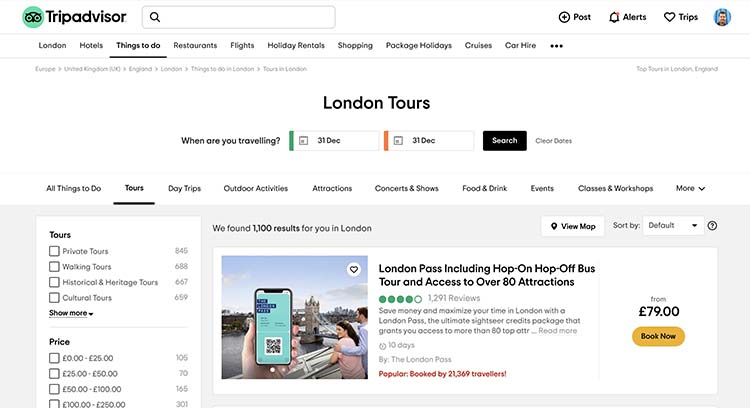Viewport: 750px width, 408px height.
Task: Open the user profile avatar
Action: pos(722,17)
